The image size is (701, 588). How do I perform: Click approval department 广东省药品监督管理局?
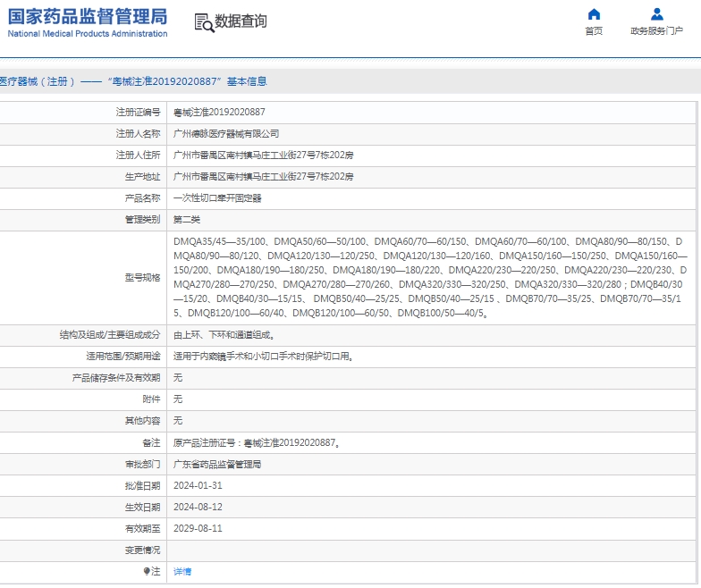[217, 465]
